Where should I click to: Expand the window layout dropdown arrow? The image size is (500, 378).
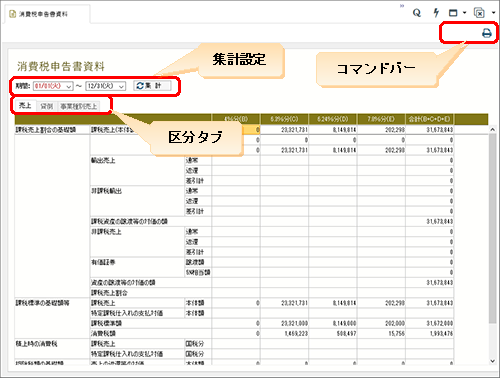(465, 13)
